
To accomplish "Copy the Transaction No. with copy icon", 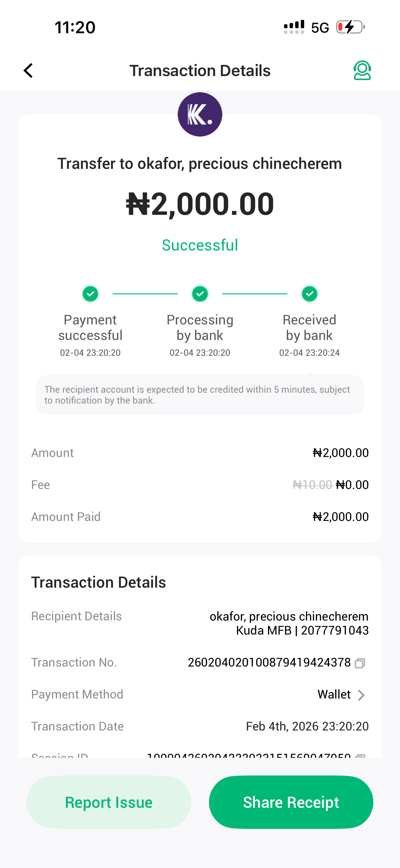I will 360,663.
